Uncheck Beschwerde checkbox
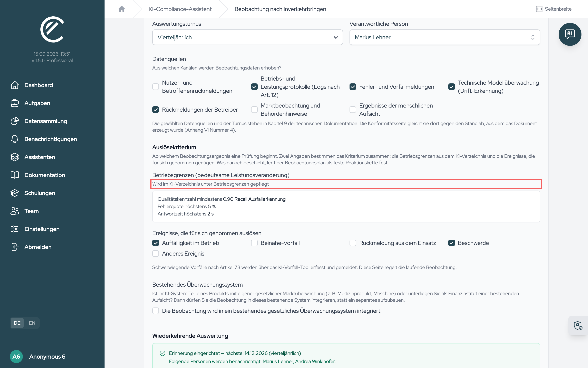 [x=451, y=243]
